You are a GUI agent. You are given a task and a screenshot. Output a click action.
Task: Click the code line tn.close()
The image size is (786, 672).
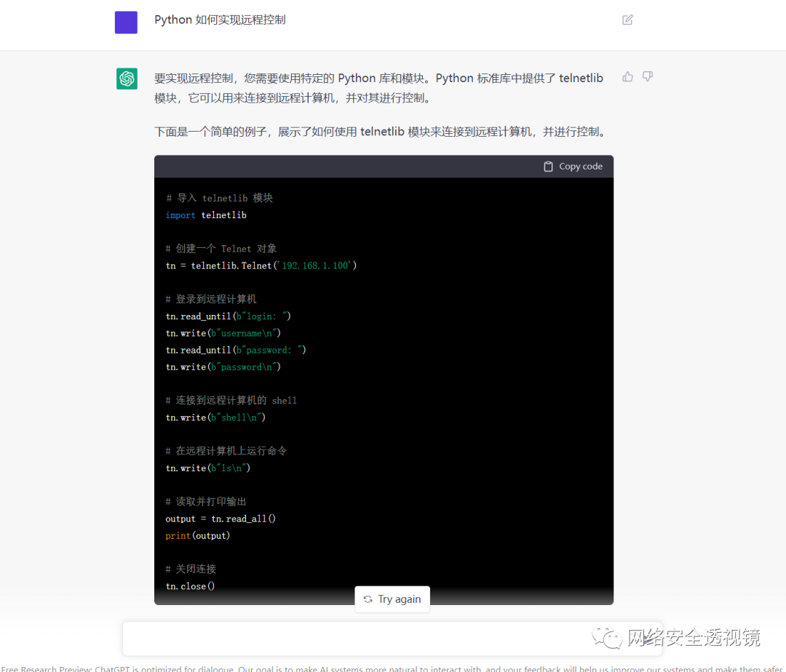tap(190, 586)
